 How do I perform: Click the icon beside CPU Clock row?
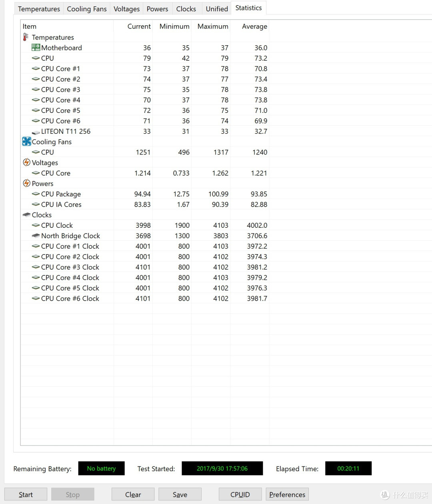click(x=36, y=225)
